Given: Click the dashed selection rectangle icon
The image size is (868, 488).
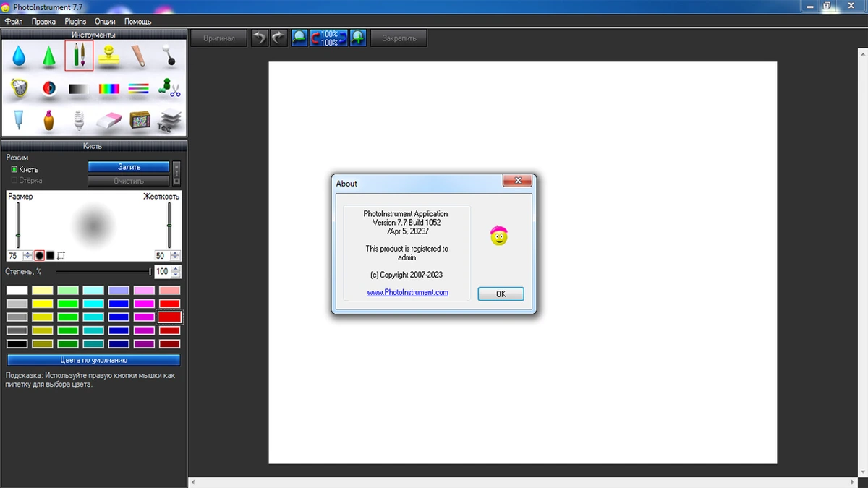Looking at the screenshot, I should (61, 255).
